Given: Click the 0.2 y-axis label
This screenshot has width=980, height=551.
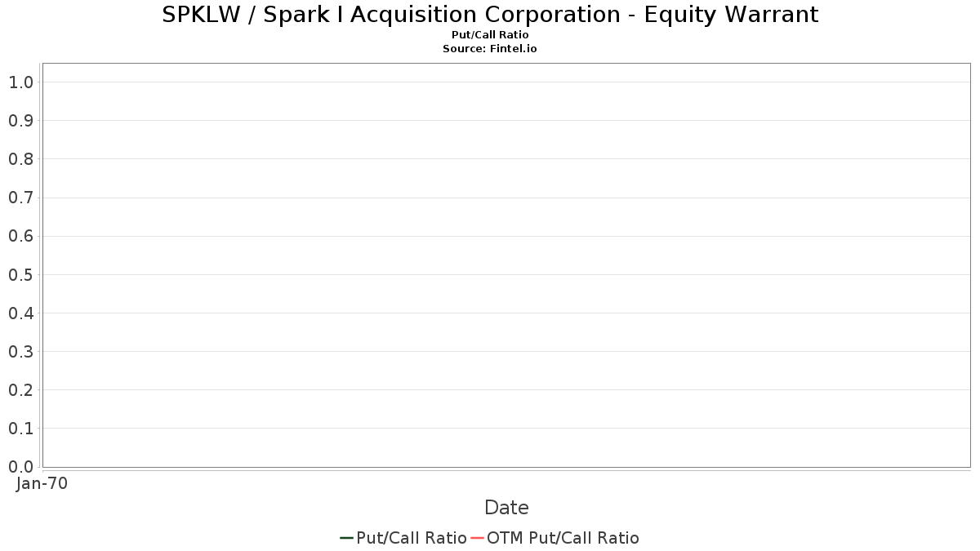Looking at the screenshot, I should pyautogui.click(x=21, y=390).
